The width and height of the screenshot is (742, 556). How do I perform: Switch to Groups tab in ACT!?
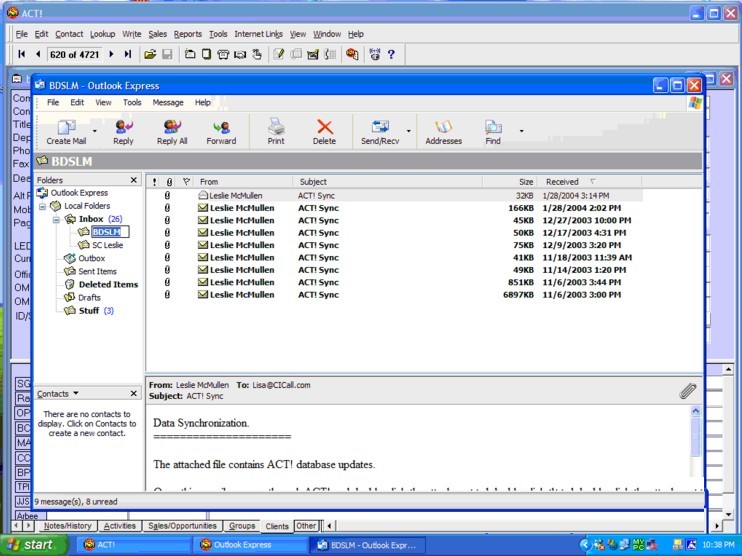242,526
